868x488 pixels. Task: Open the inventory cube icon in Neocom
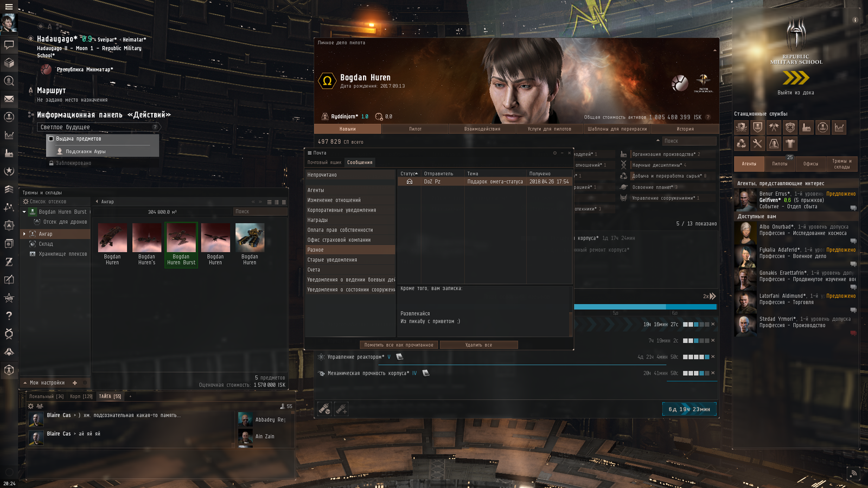coord(9,63)
